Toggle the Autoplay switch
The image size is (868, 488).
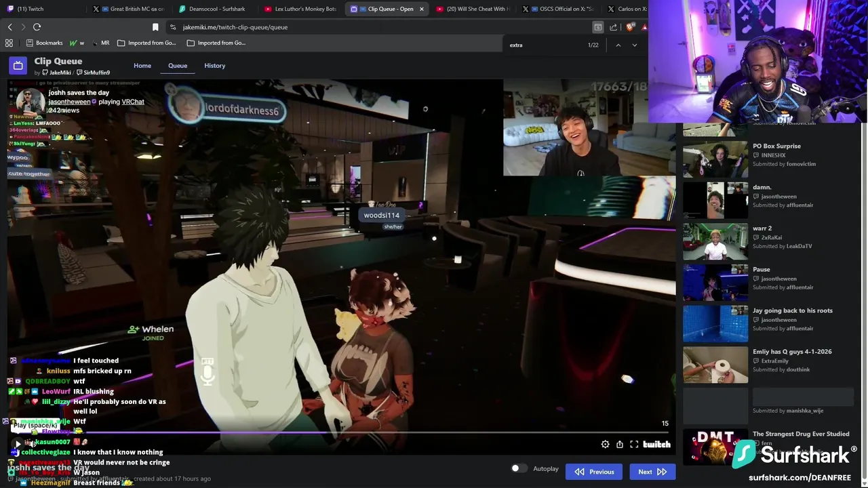(519, 468)
